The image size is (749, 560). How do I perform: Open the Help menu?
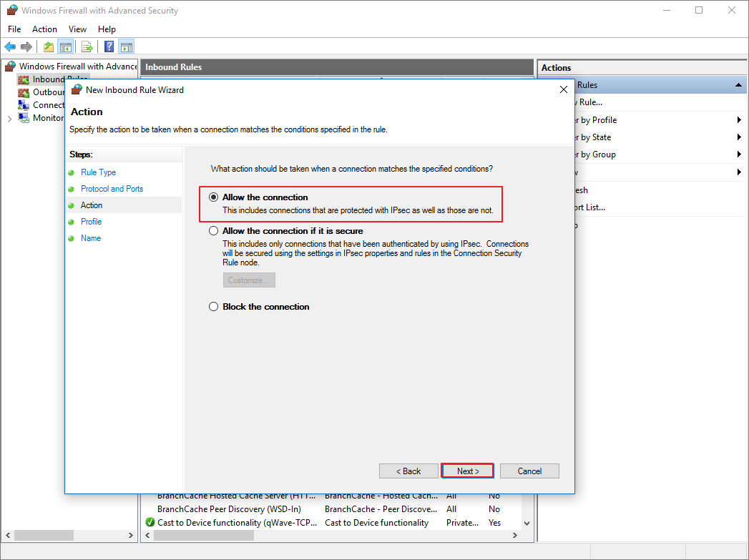click(x=107, y=29)
